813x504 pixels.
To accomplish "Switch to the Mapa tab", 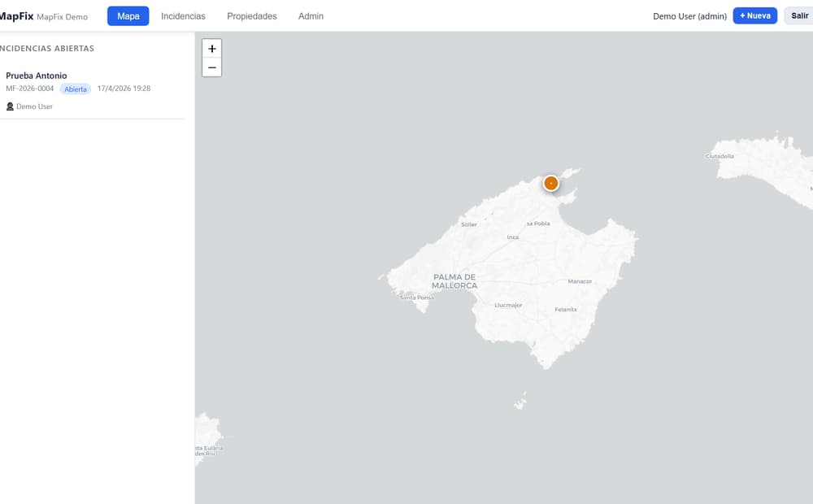I will point(128,16).
